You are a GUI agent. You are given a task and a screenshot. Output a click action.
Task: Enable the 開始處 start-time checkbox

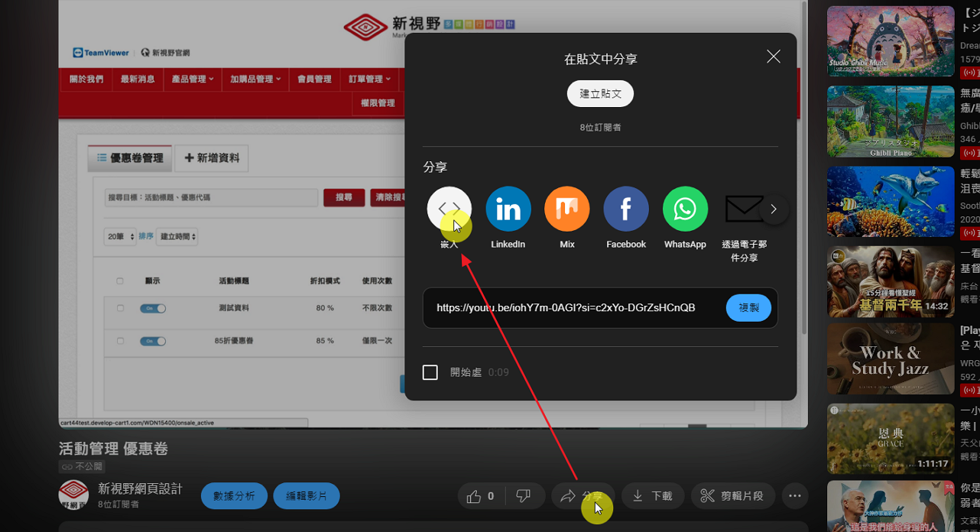430,372
